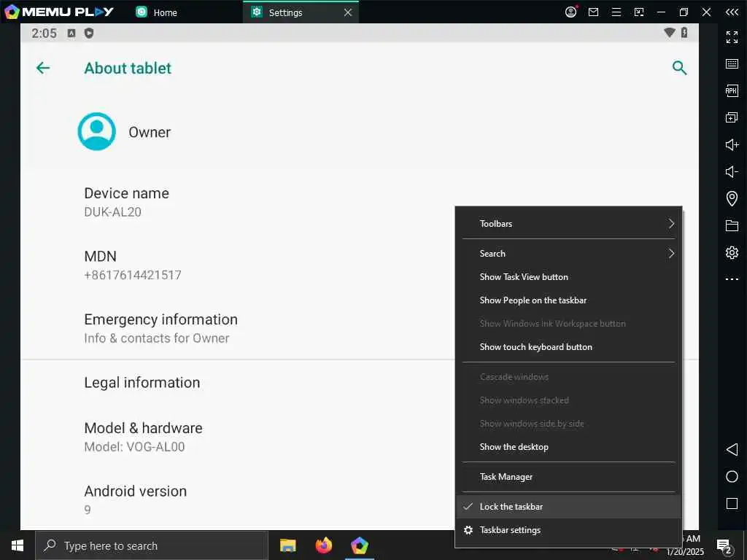The image size is (747, 560).
Task: Open MEmu GPS location tool
Action: 732,198
